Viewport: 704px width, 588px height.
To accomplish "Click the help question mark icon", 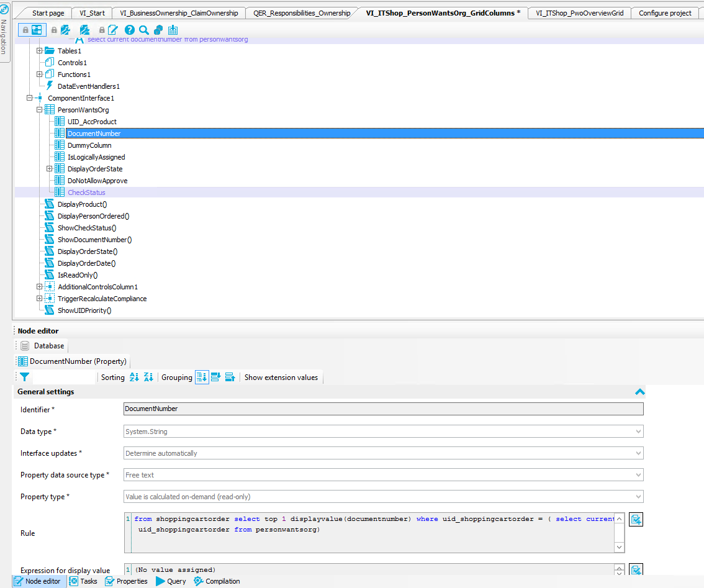I will [x=129, y=30].
